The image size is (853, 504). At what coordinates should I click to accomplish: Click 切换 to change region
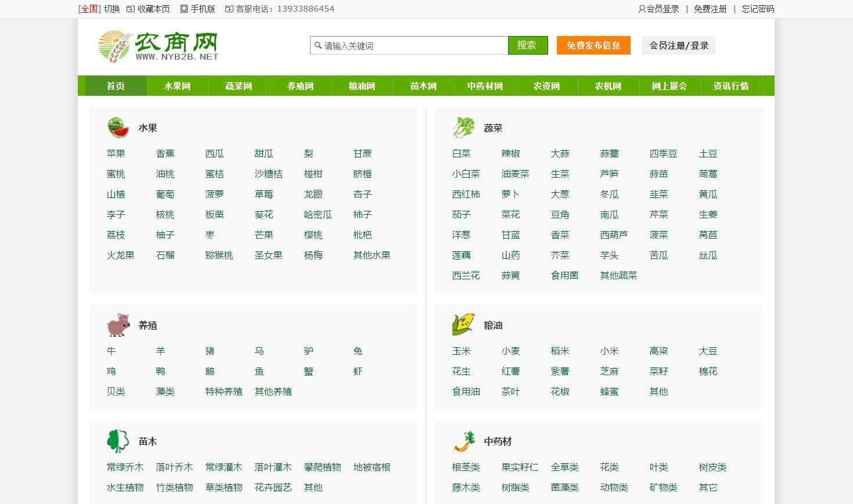[x=112, y=9]
